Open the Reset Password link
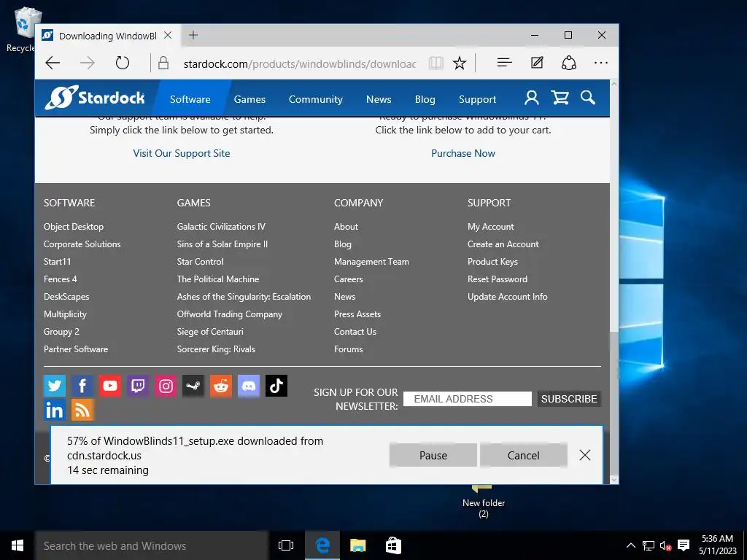The height and width of the screenshot is (560, 747). point(498,279)
